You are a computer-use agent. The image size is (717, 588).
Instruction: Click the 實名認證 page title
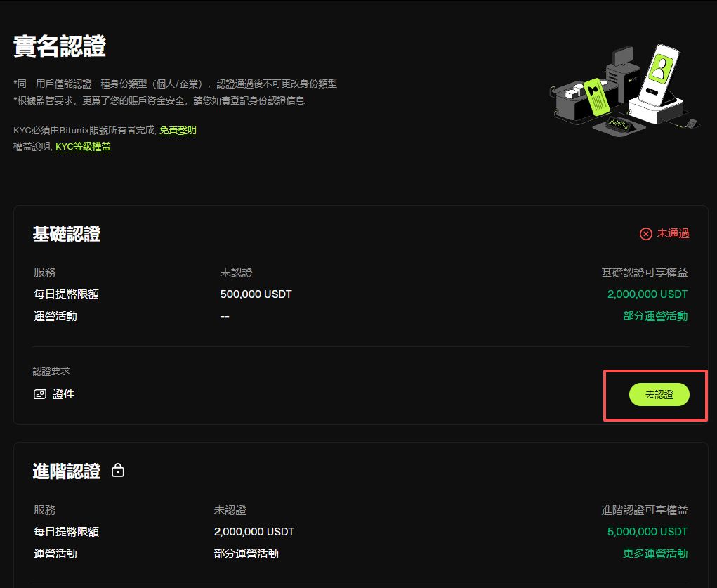coord(60,46)
